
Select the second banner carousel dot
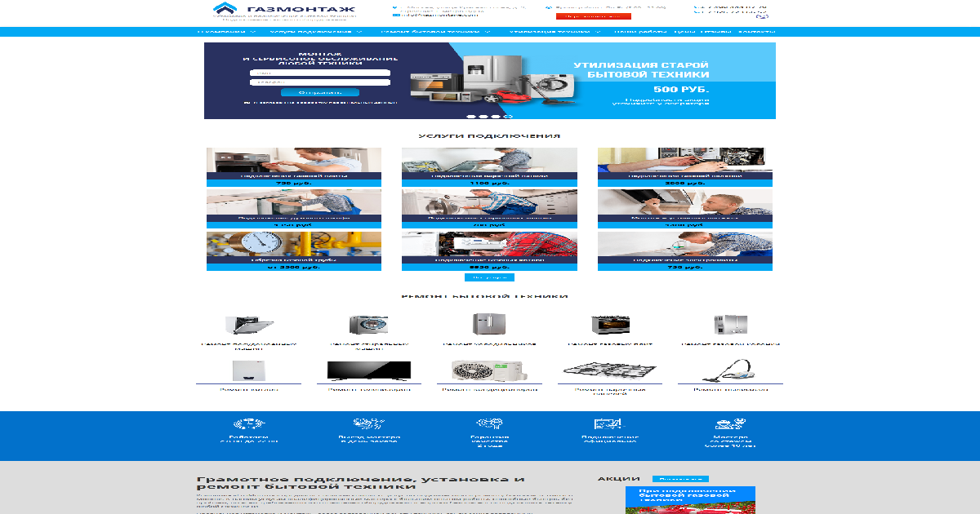tap(484, 117)
